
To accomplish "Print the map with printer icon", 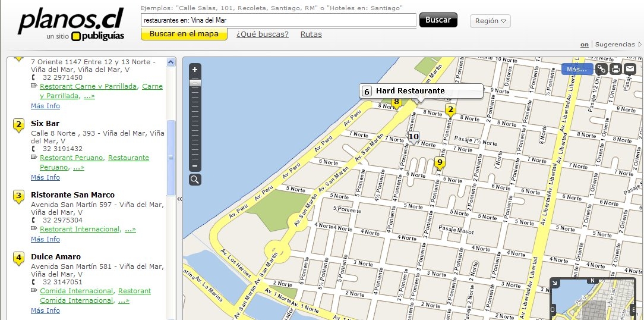I will [x=615, y=69].
